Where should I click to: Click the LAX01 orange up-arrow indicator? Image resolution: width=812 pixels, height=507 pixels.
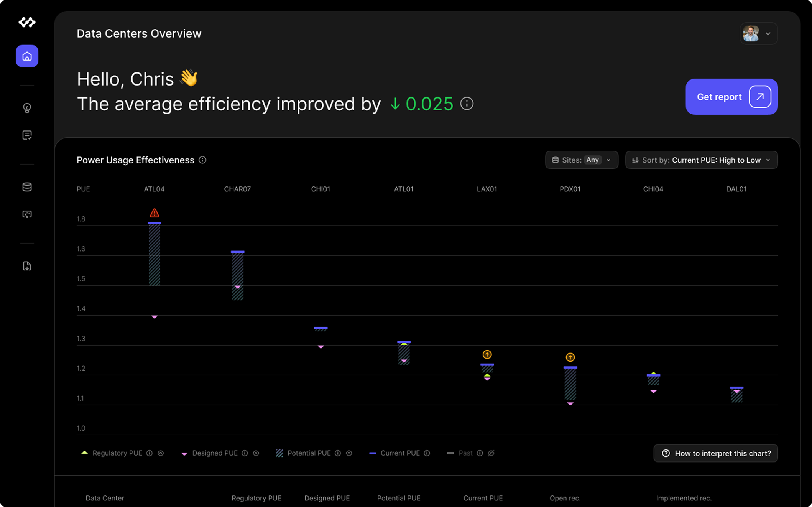pos(487,354)
